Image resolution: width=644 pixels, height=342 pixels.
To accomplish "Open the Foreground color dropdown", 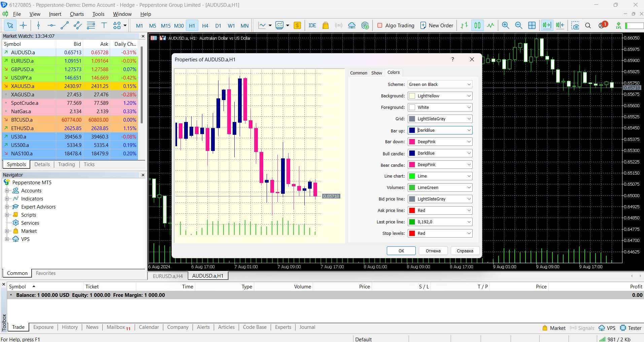I will pyautogui.click(x=440, y=107).
